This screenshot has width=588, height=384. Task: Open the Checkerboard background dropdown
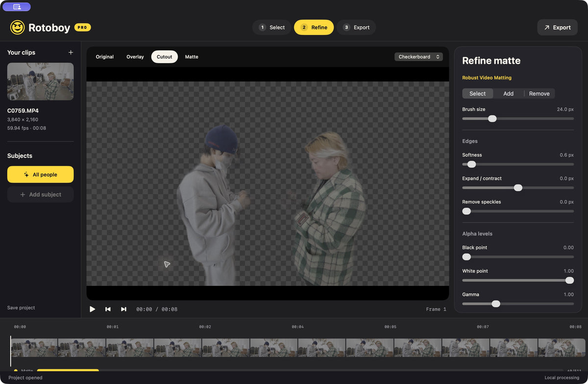(x=418, y=57)
